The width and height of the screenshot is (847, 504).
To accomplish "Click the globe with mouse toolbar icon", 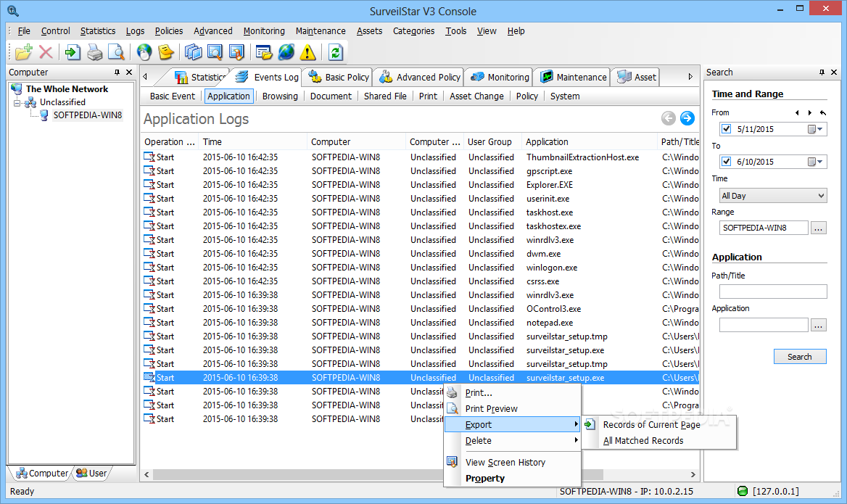I will pos(144,52).
